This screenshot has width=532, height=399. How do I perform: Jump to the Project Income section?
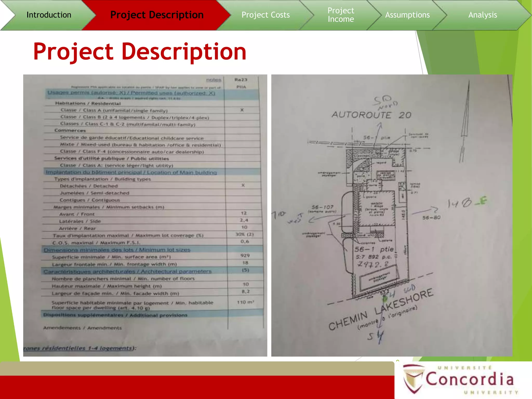tap(341, 15)
